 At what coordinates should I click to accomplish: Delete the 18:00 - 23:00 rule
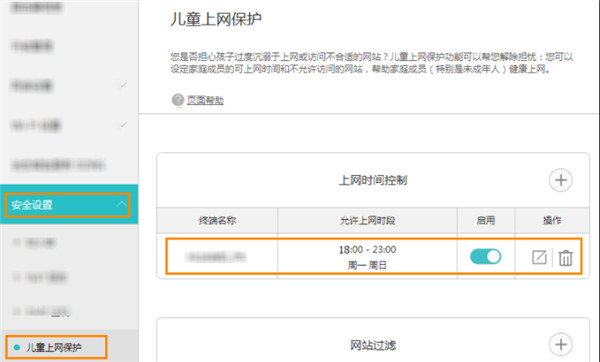click(565, 258)
